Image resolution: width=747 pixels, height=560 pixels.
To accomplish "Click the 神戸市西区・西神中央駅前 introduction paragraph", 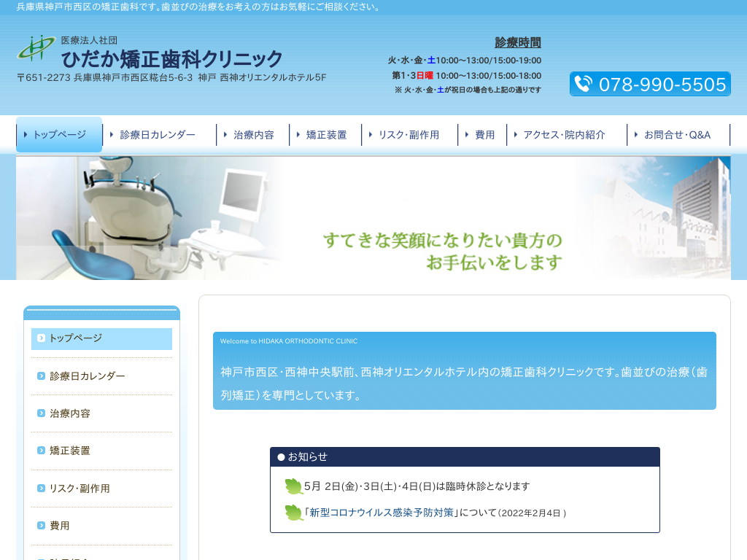I will tap(464, 384).
